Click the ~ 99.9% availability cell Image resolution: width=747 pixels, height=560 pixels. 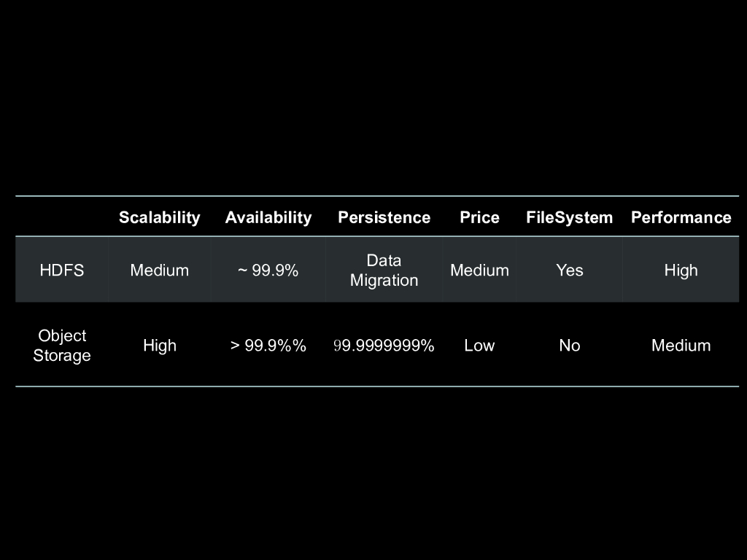click(268, 271)
